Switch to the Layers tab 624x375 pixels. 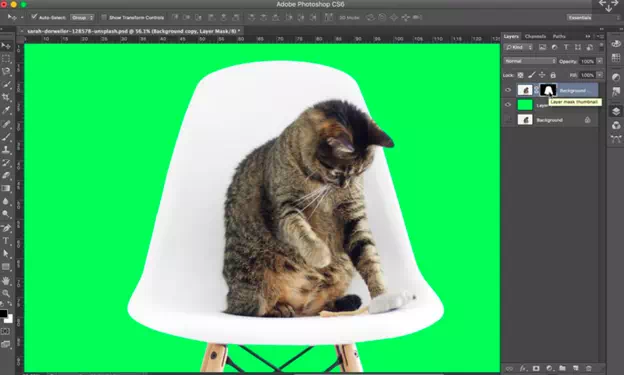click(x=511, y=36)
